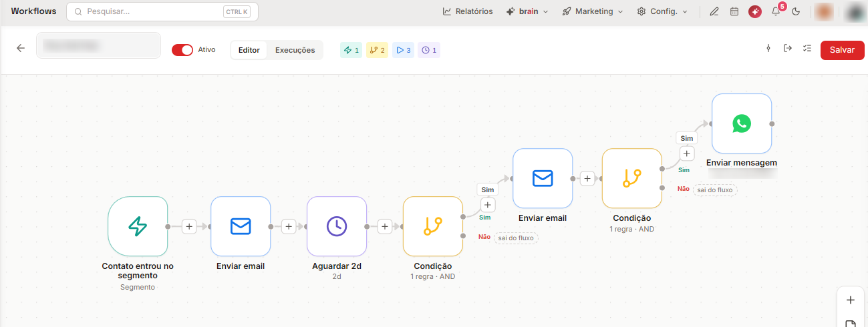Click the 'Segmento' subtitle under trigger node

(x=138, y=287)
